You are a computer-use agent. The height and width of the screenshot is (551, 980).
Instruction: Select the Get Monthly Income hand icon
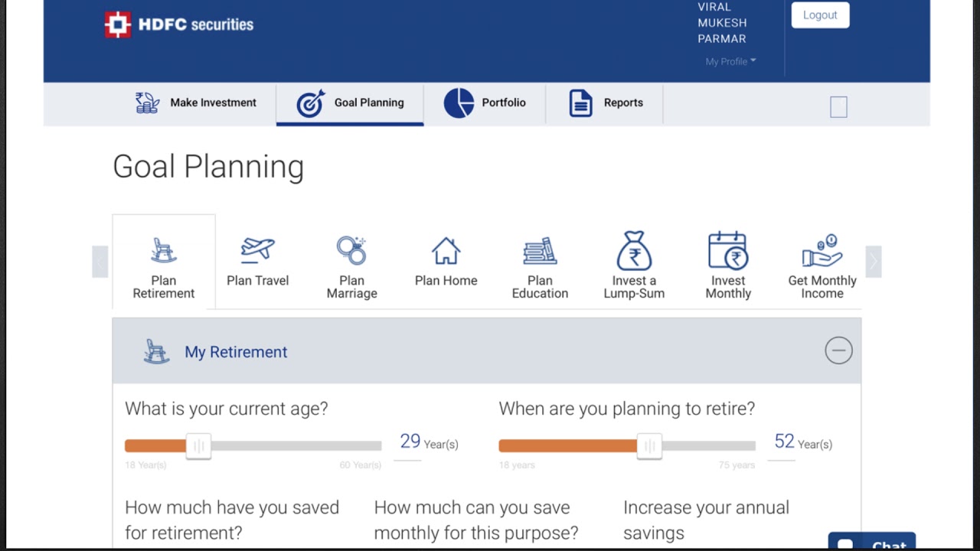tap(822, 250)
